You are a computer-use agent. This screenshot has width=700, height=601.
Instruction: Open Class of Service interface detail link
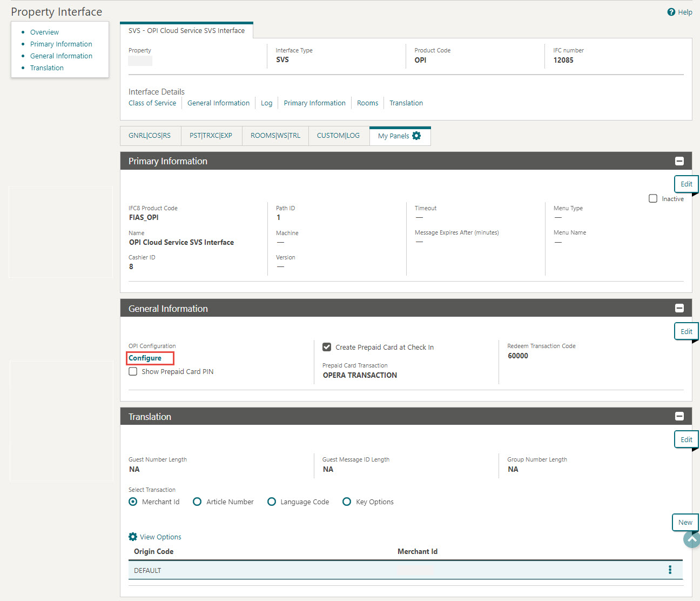coord(152,103)
